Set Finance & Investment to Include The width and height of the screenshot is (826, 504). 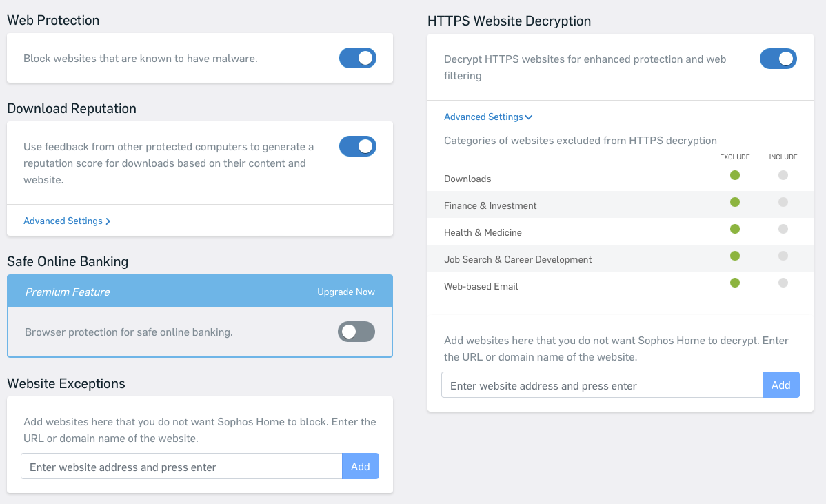[x=783, y=202]
